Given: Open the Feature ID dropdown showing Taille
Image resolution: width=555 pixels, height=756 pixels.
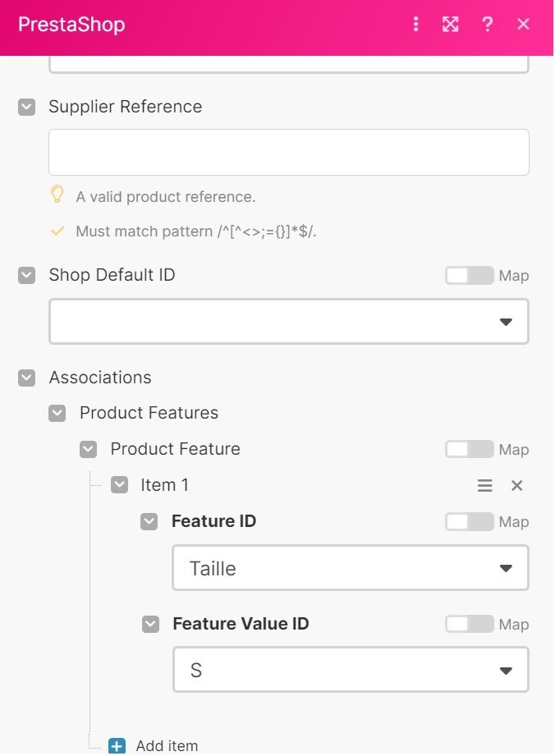Looking at the screenshot, I should (350, 568).
